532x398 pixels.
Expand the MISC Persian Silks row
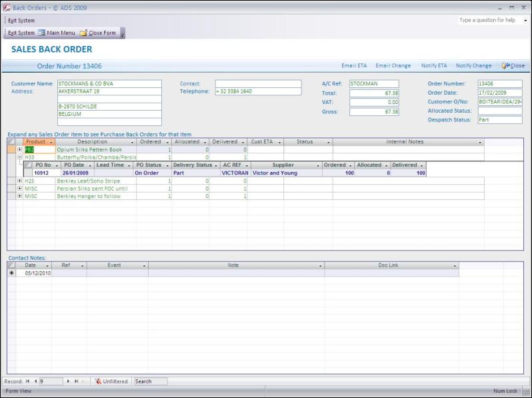coord(20,189)
